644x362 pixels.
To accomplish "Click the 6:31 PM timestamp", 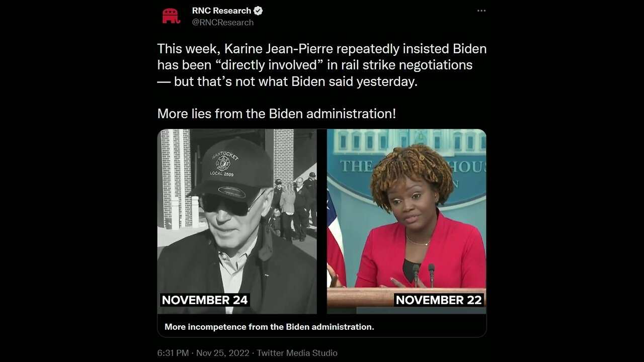I will (x=173, y=353).
